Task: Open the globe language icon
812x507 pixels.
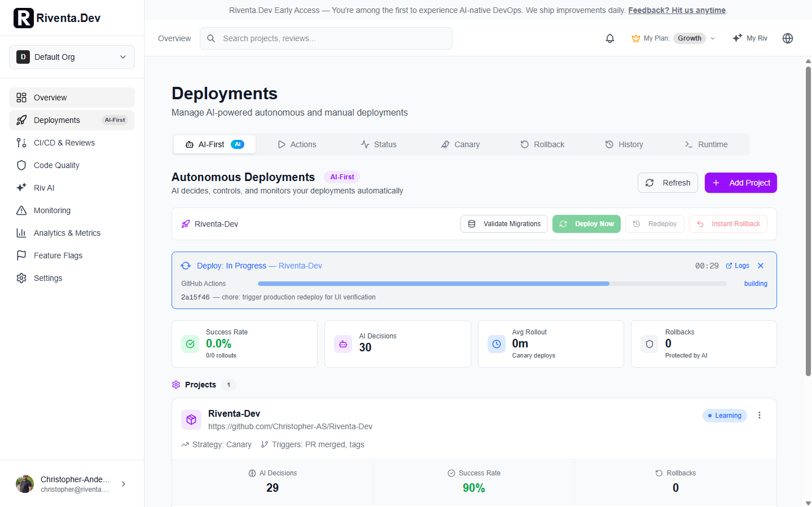Action: [788, 38]
